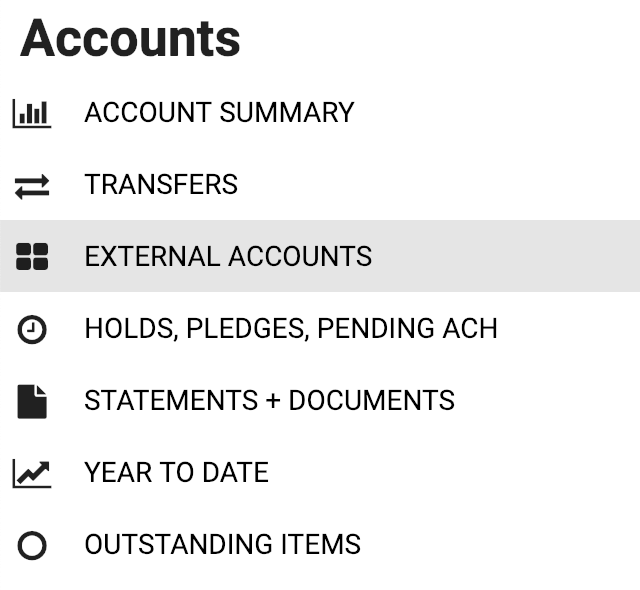Open ACCOUNT SUMMARY menu item

[x=219, y=113]
